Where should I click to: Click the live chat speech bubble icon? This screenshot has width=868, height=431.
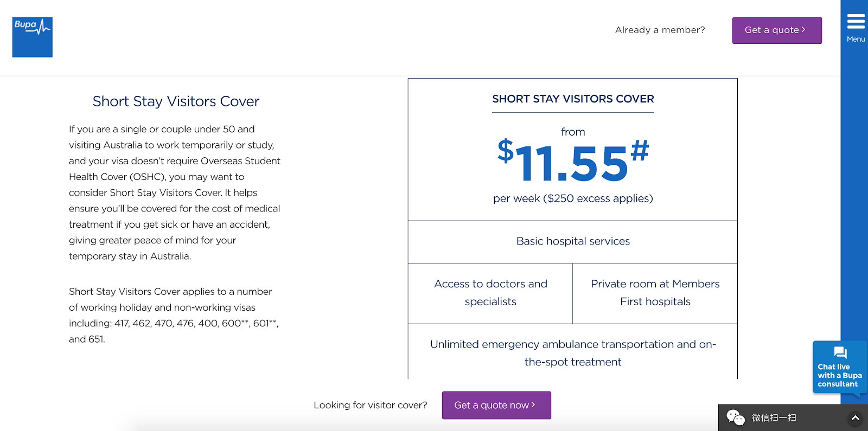pos(840,352)
